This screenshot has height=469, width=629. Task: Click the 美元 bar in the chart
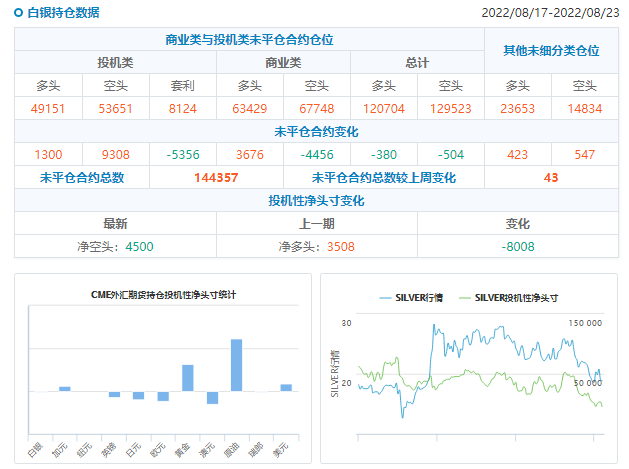[286, 387]
